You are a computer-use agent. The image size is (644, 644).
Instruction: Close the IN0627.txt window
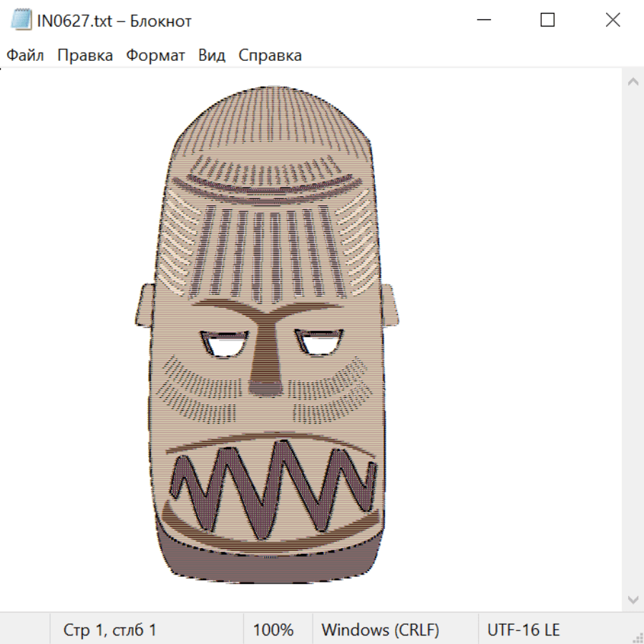coord(613,20)
